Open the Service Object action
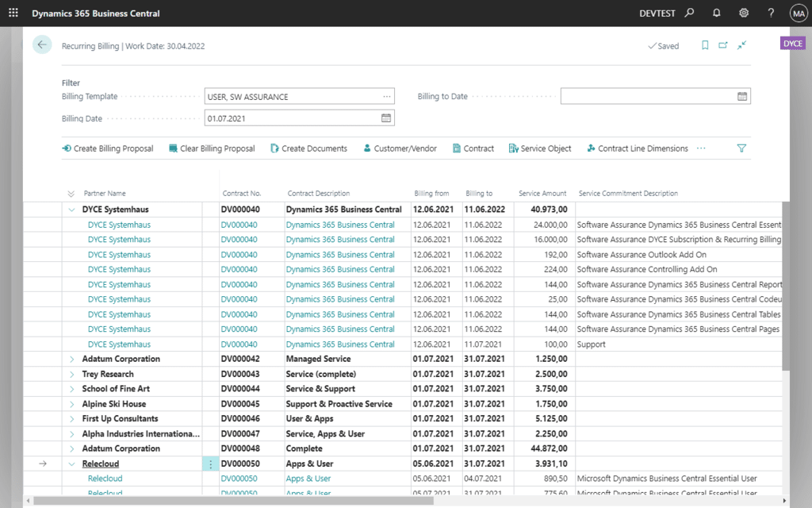812x508 pixels. pyautogui.click(x=540, y=148)
